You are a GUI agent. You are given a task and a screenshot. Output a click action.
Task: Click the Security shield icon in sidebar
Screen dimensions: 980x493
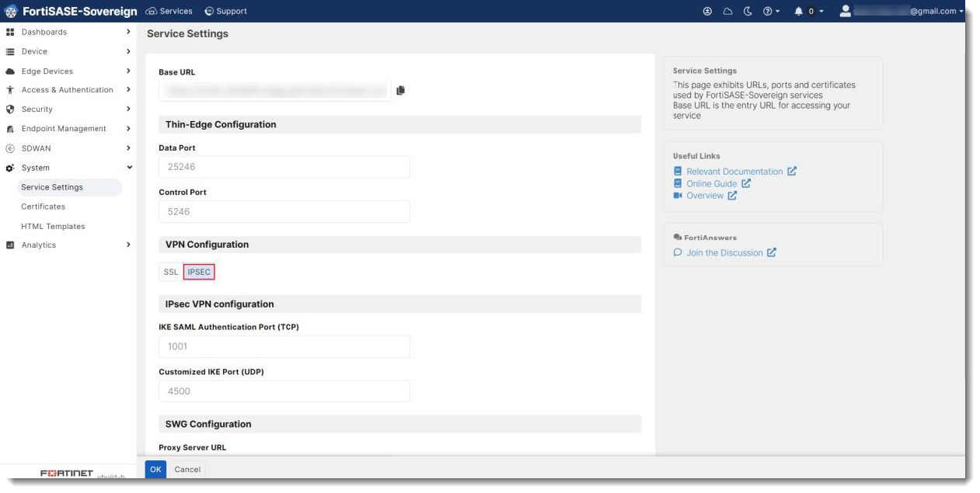(10, 109)
